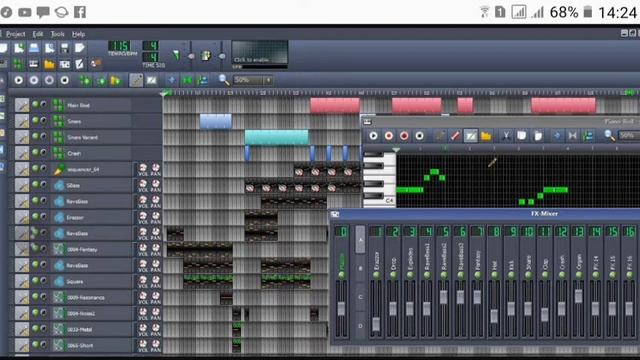Click the Erazor instrument track button
Screen dimensions: 640x360
pos(91,217)
